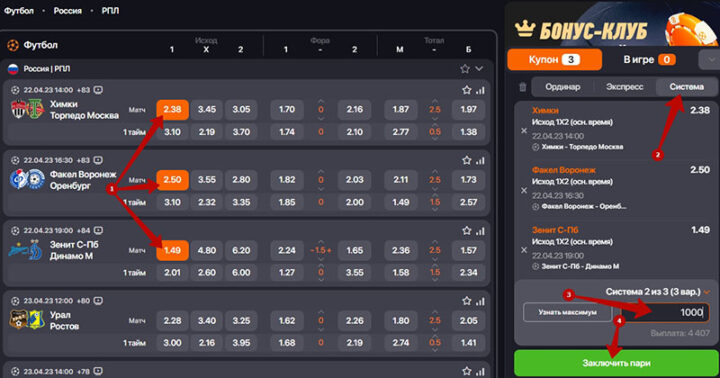Select the Экспресс bet type tab
Screen dimensions: 720x378
[624, 87]
